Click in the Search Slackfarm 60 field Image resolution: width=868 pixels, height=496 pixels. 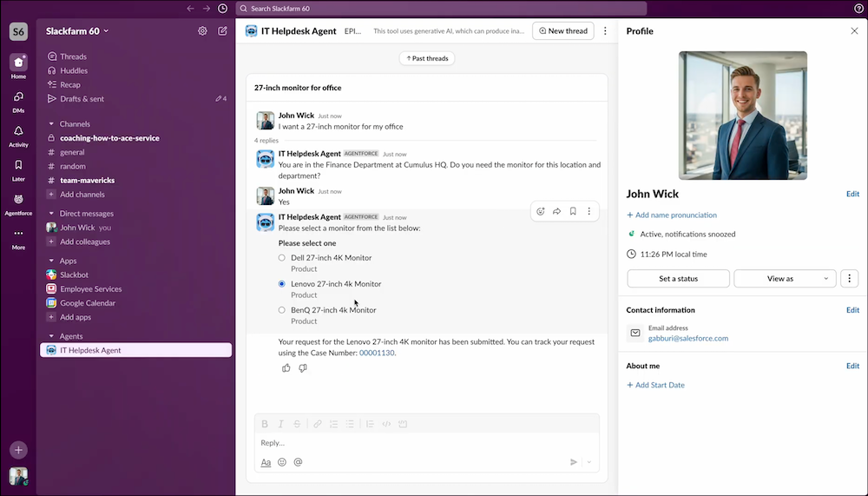[441, 9]
